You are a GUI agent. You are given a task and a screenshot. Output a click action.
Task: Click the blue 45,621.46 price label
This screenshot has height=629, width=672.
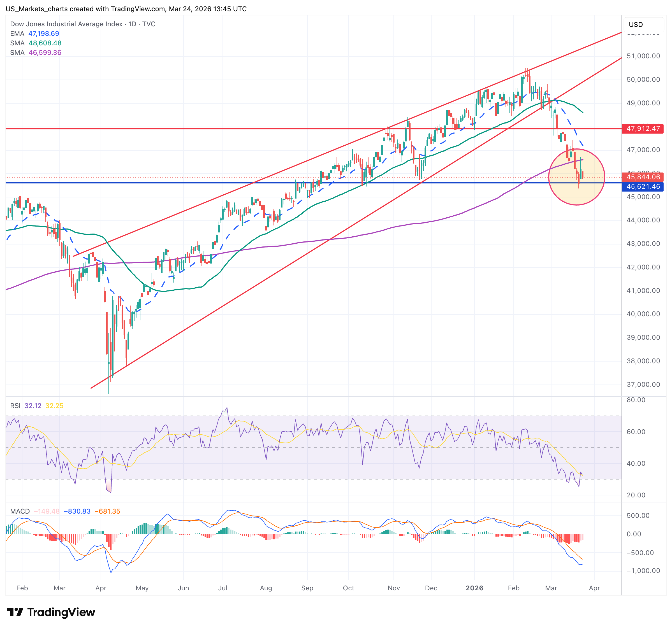tap(643, 187)
